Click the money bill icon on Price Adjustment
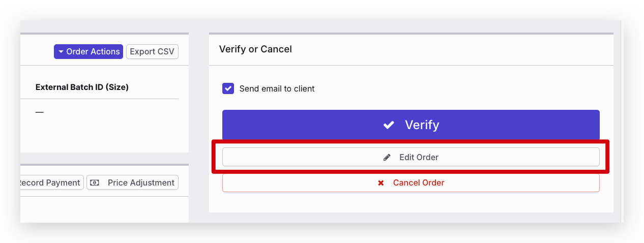The height and width of the screenshot is (243, 644). 95,183
